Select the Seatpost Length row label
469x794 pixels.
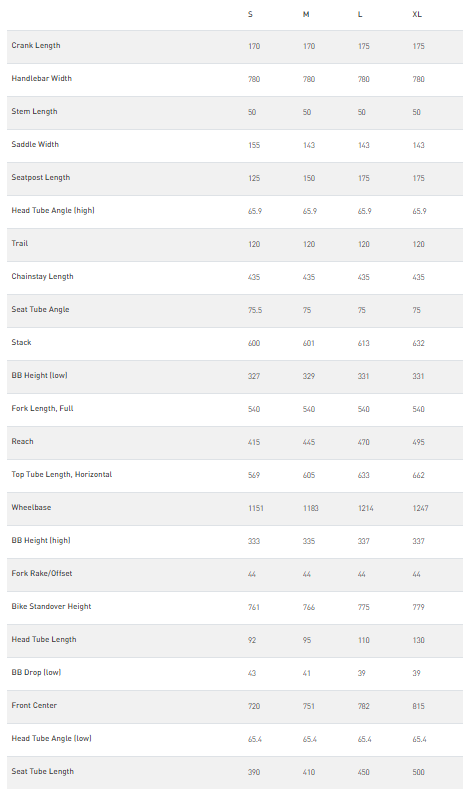click(x=41, y=177)
